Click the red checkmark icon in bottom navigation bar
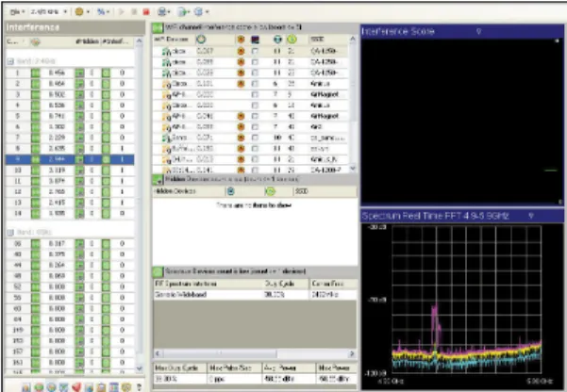Screen dimensions: 567x392 [76, 387]
